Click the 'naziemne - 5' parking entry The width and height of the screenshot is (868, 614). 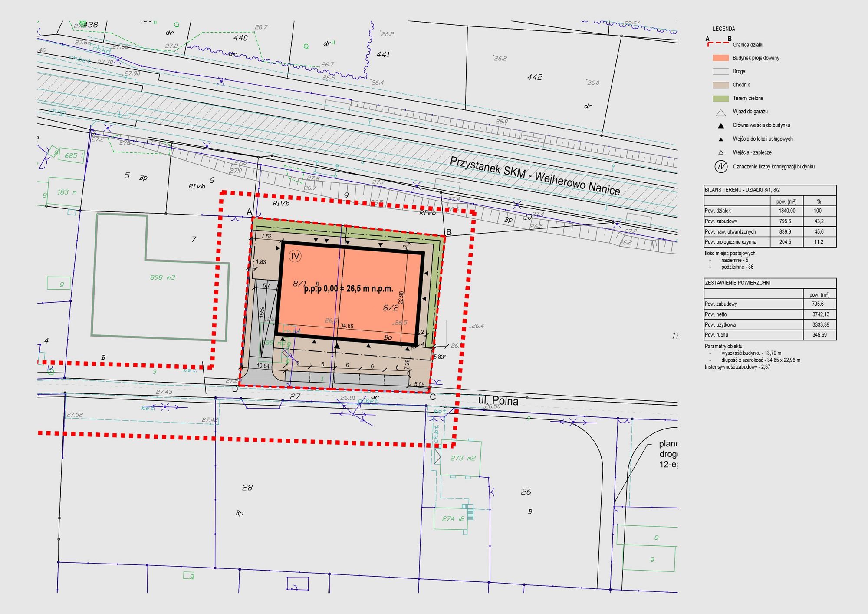735,261
